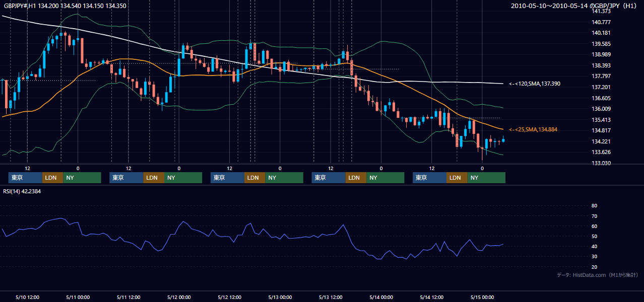Click the 5/13 12:00 date label
644x302 pixels.
click(331, 297)
